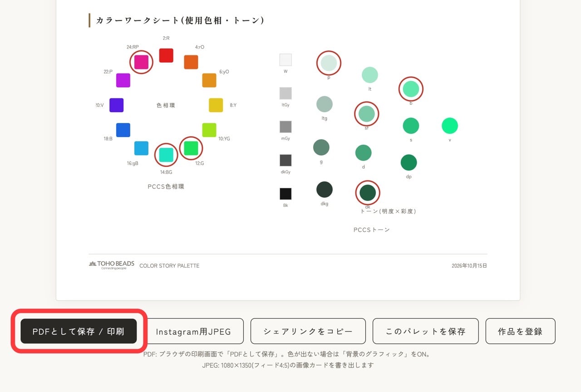Choose the 10:YG yellow-green hue swatch
581x392 pixels.
209,130
